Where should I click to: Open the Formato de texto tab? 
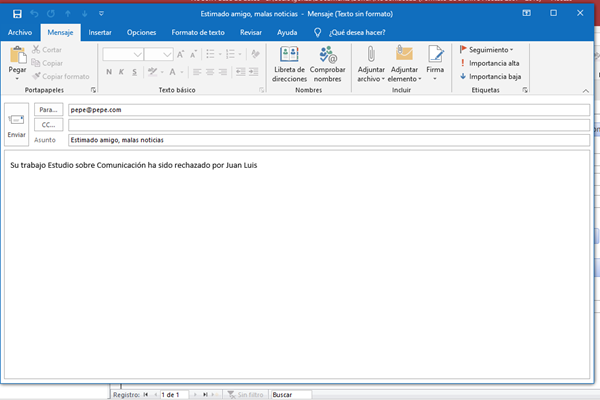click(197, 32)
